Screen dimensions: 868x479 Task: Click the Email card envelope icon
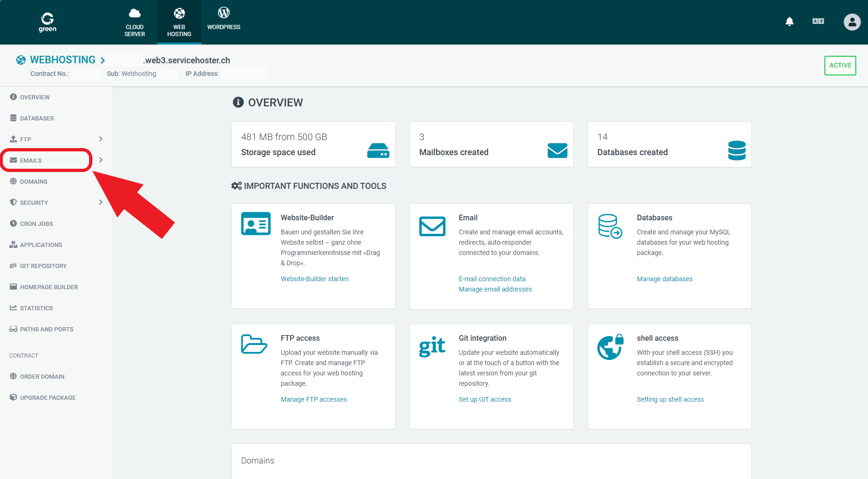(432, 226)
